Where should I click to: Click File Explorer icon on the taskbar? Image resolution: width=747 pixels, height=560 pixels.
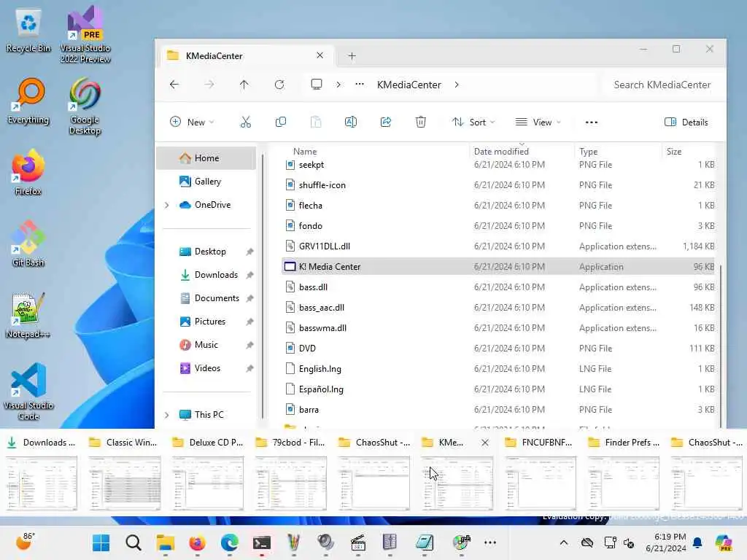(166, 542)
